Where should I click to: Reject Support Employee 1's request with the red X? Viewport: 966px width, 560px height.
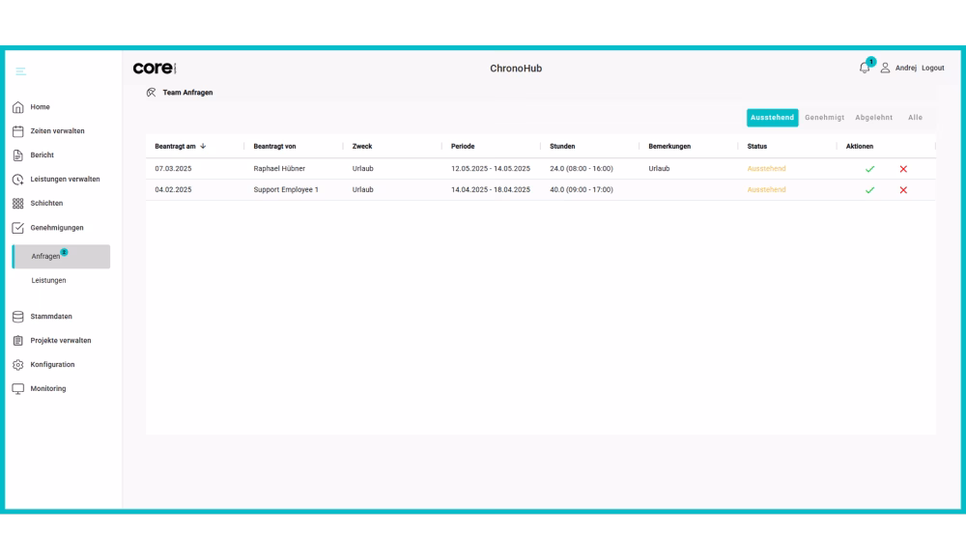pos(903,190)
